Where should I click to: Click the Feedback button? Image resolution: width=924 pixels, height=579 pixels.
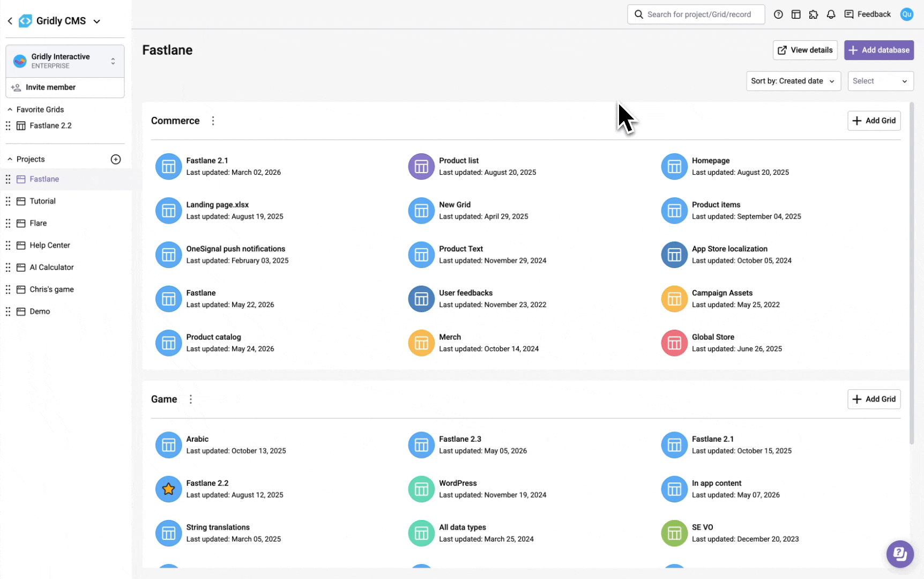tap(867, 14)
